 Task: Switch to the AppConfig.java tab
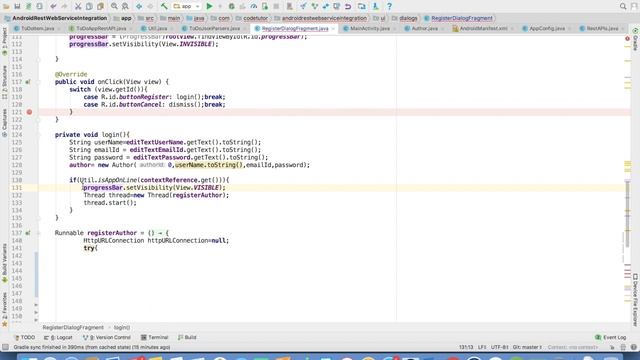coord(547,29)
